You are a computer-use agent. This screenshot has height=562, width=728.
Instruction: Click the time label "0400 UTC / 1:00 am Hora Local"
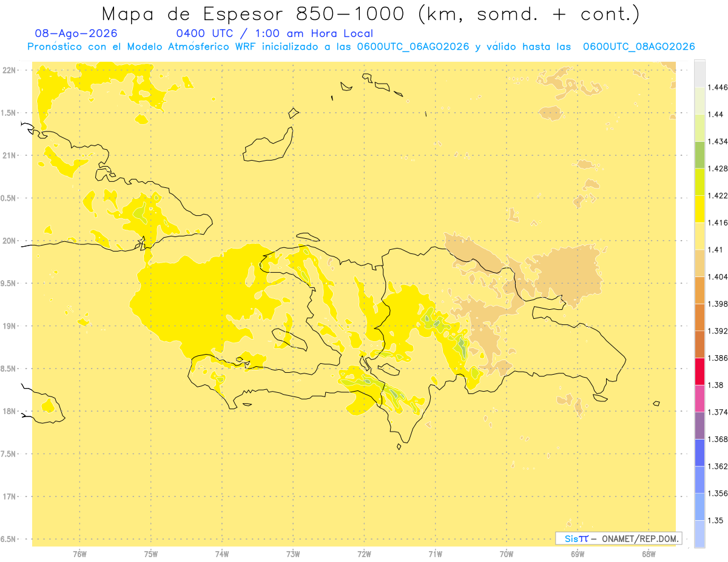[274, 33]
